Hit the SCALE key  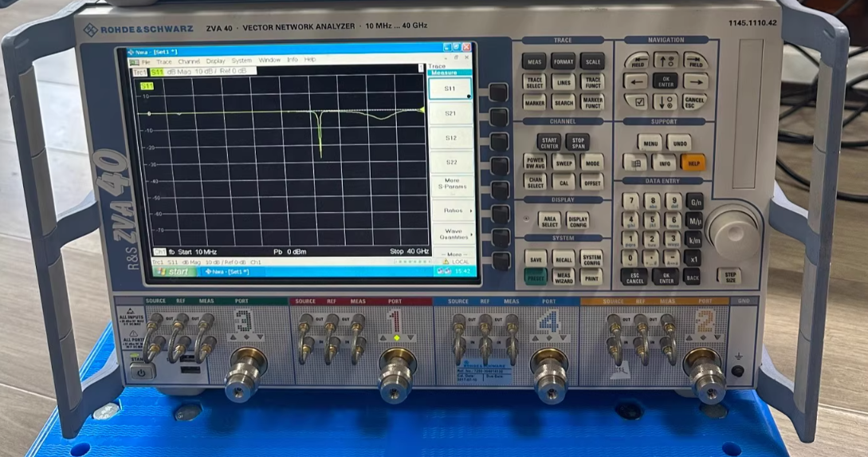(x=592, y=62)
